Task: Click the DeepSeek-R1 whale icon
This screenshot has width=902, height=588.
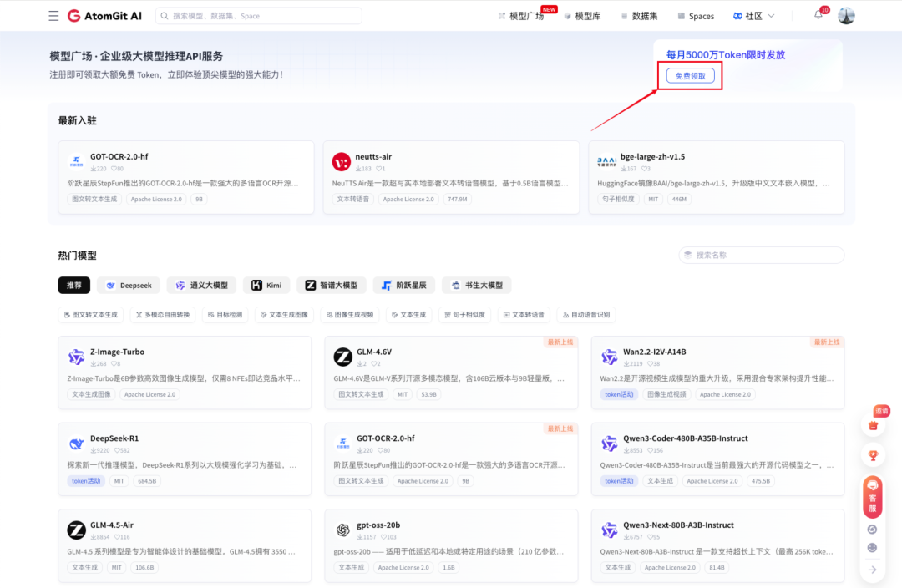Action: pos(76,444)
